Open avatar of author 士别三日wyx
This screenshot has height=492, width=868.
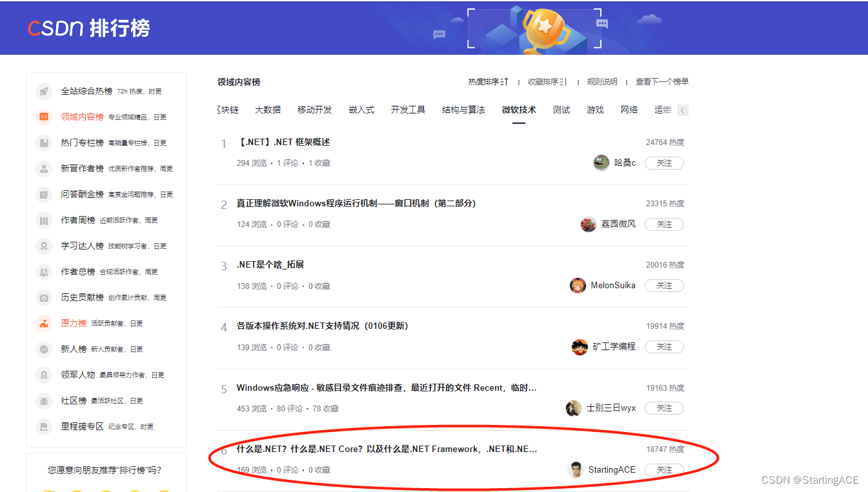(573, 408)
